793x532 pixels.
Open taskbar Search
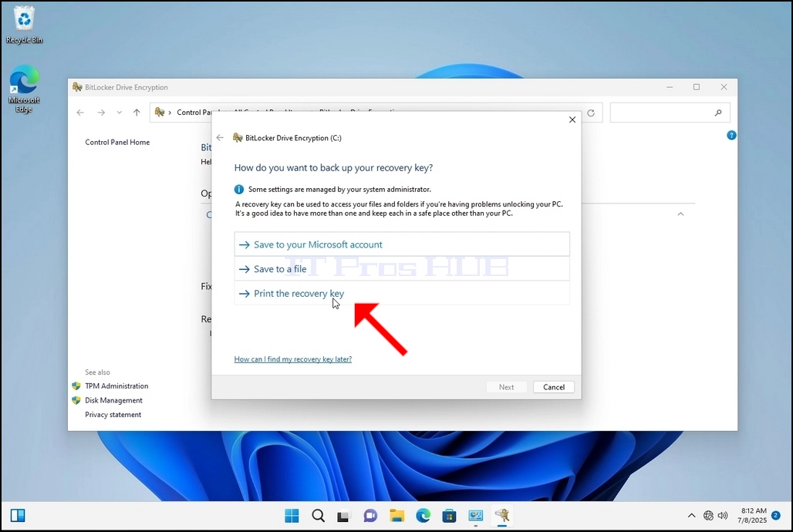point(318,516)
